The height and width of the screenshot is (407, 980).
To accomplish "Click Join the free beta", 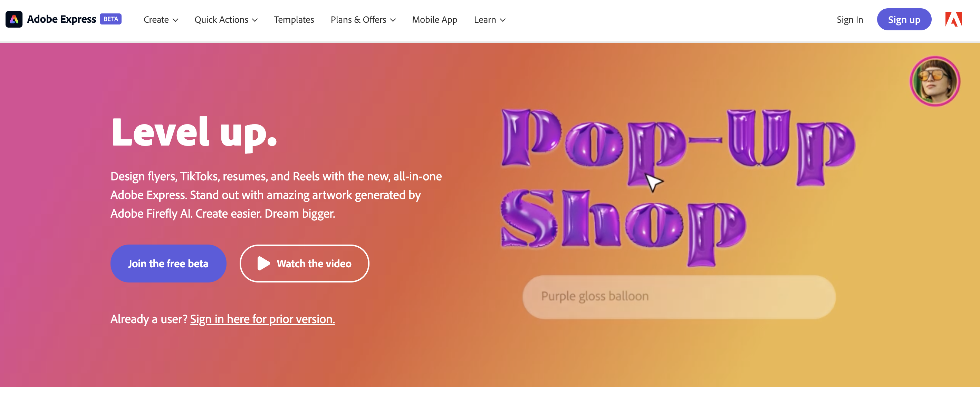I will pyautogui.click(x=168, y=264).
